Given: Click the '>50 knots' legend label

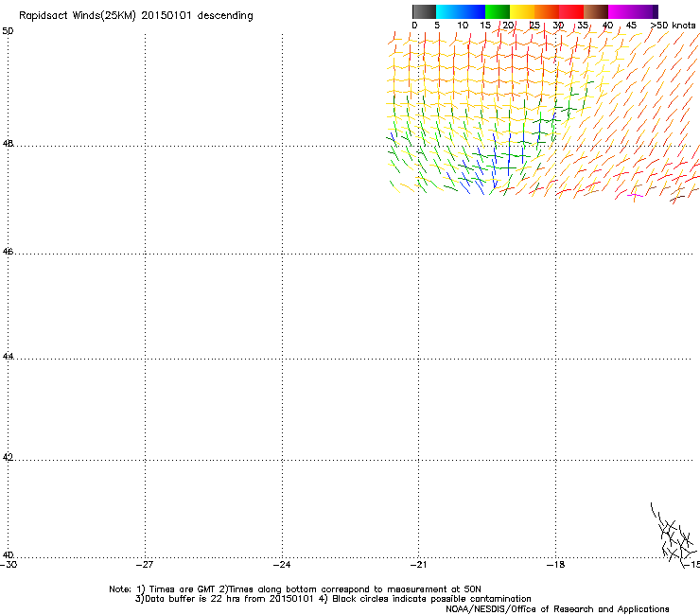Looking at the screenshot, I should pyautogui.click(x=673, y=26).
